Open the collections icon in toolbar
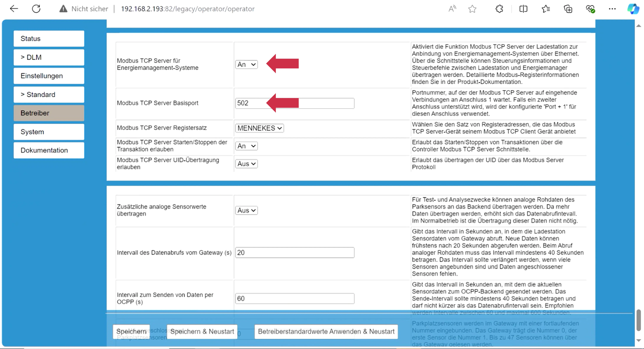 click(568, 9)
